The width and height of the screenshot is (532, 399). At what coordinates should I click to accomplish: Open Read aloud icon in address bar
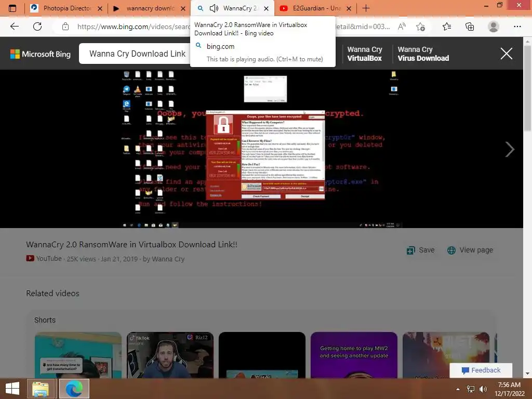point(402,26)
